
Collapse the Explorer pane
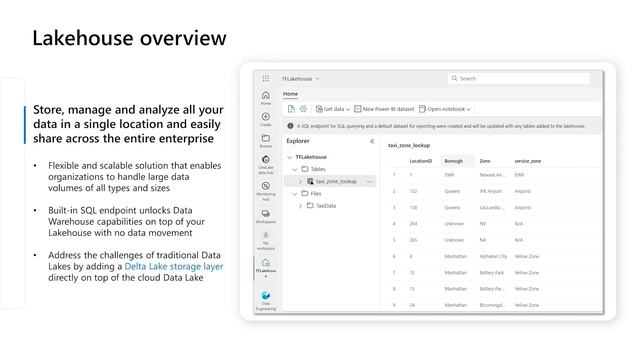pos(372,141)
